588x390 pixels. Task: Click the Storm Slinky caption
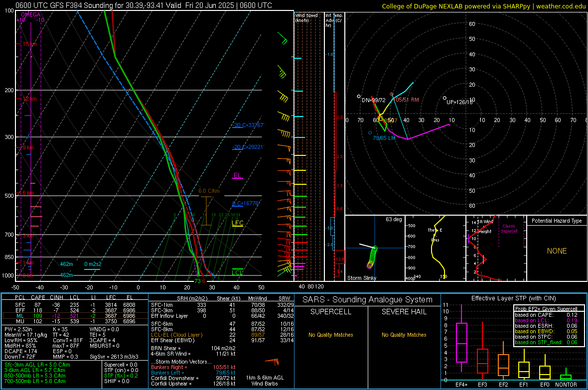[x=361, y=278]
